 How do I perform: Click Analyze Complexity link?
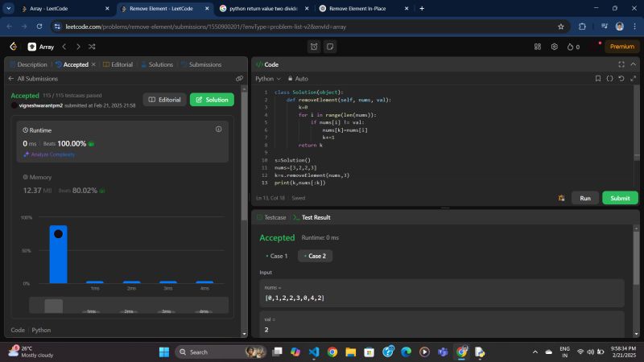(x=49, y=154)
